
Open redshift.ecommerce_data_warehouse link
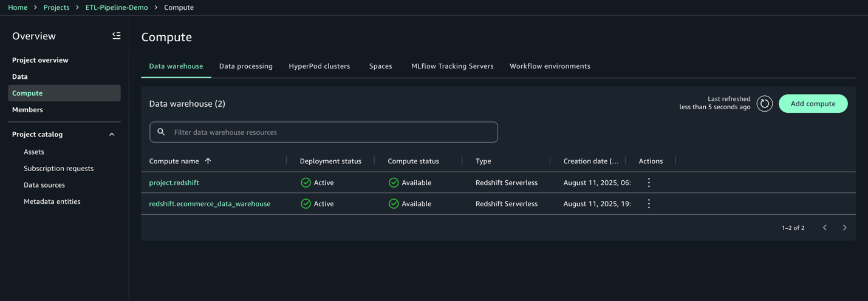tap(210, 204)
